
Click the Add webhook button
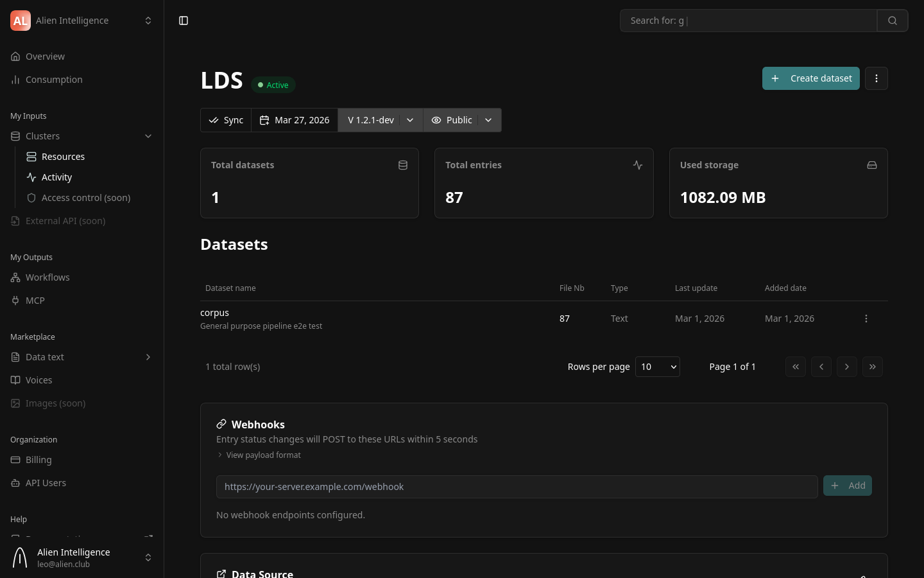pyautogui.click(x=848, y=486)
